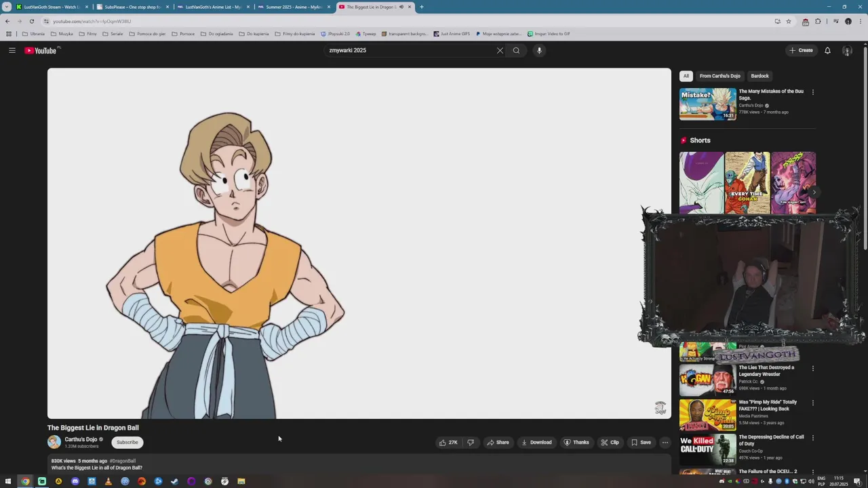Open The Depressing Decline of Call of Duty
The image size is (868, 488).
coord(771,440)
